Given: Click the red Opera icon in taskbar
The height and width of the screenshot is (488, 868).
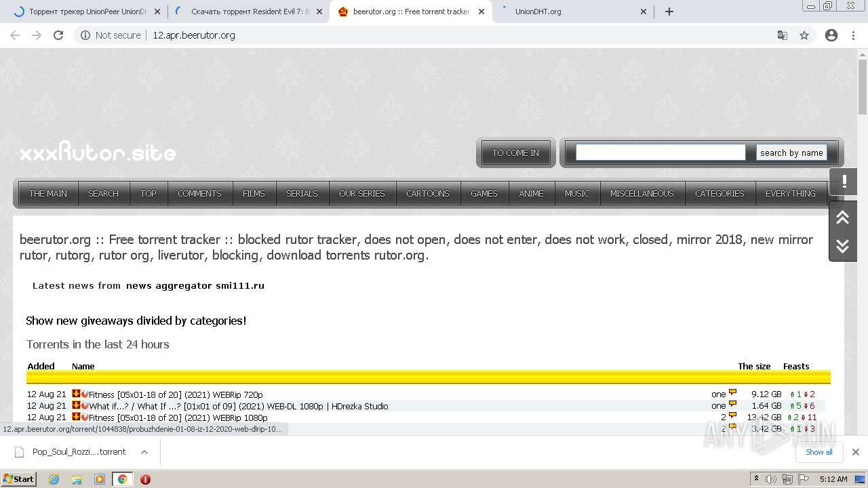Looking at the screenshot, I should pyautogui.click(x=145, y=479).
